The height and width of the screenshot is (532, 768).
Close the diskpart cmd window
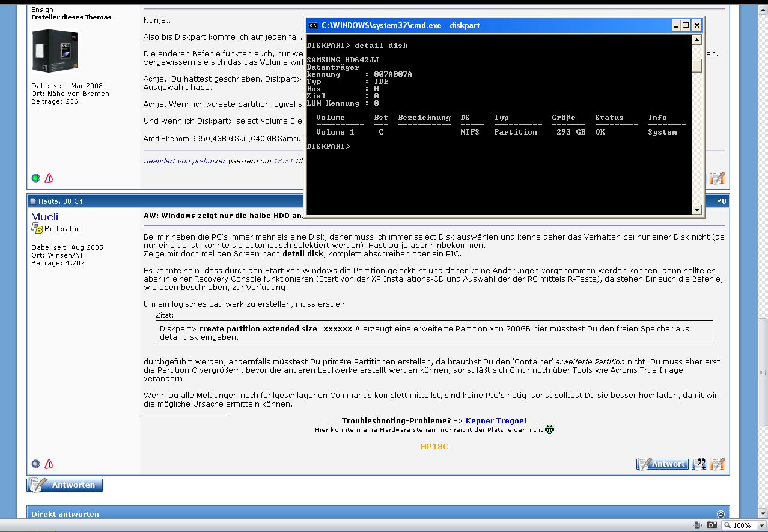(x=696, y=25)
